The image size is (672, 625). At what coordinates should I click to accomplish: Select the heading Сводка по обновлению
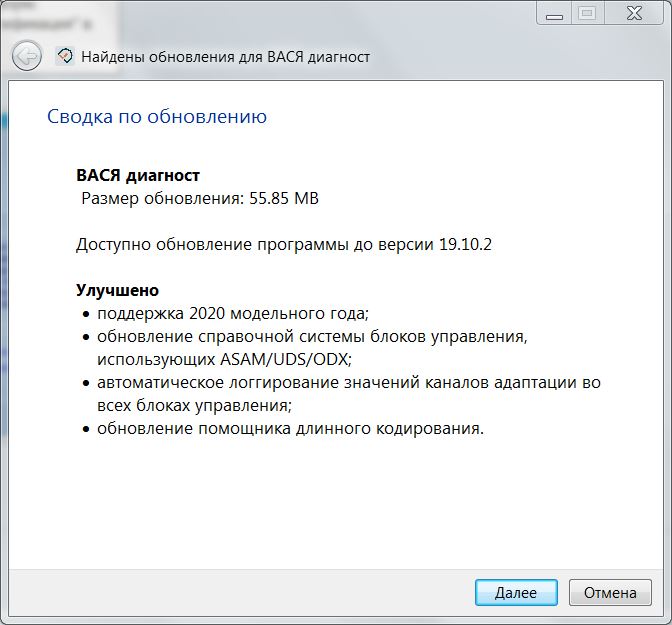click(157, 116)
